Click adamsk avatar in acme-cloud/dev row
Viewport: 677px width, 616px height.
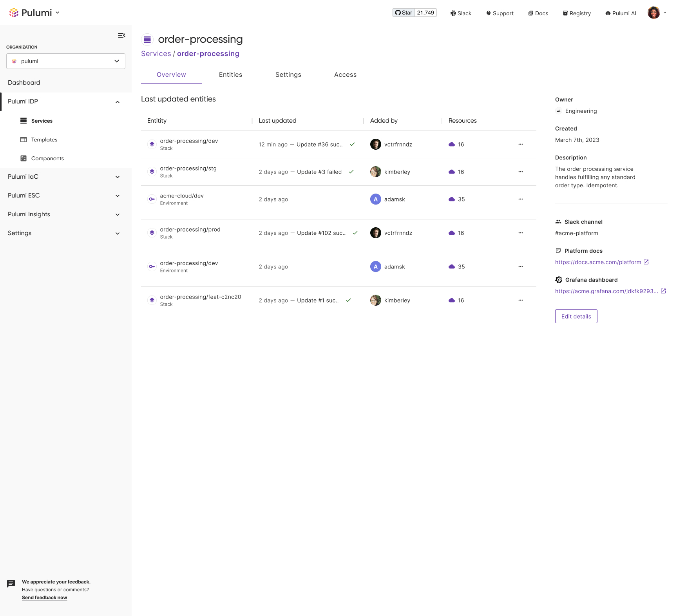[x=376, y=199]
